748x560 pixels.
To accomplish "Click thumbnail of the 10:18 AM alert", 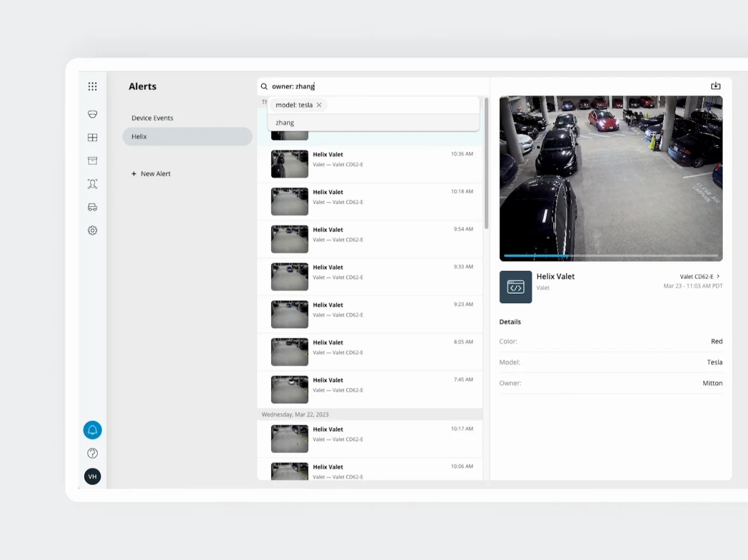I will (x=290, y=201).
